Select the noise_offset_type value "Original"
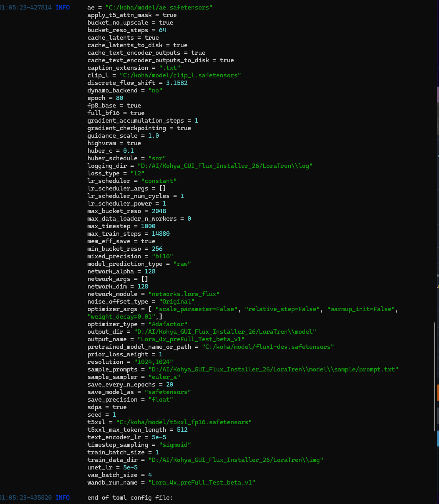 pos(177,302)
